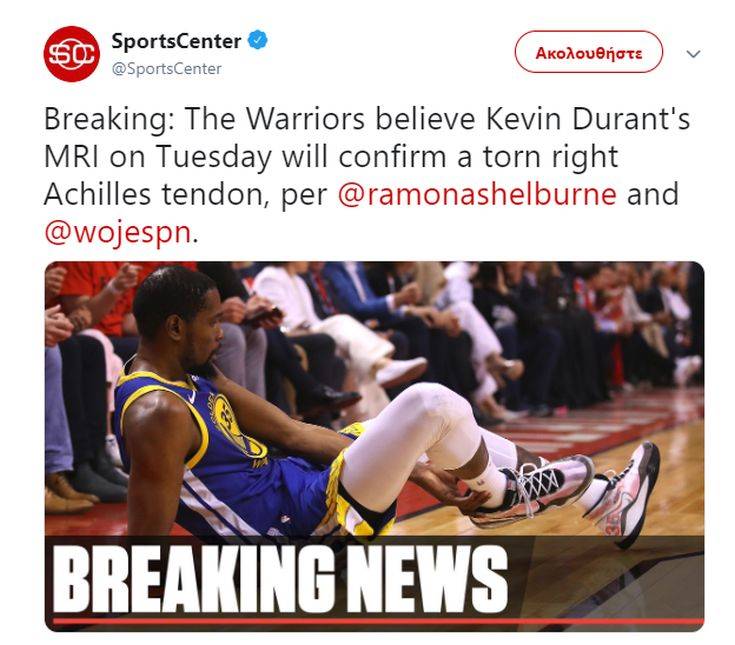Image resolution: width=735 pixels, height=645 pixels.
Task: Open the attached tweet photo
Action: [374, 446]
